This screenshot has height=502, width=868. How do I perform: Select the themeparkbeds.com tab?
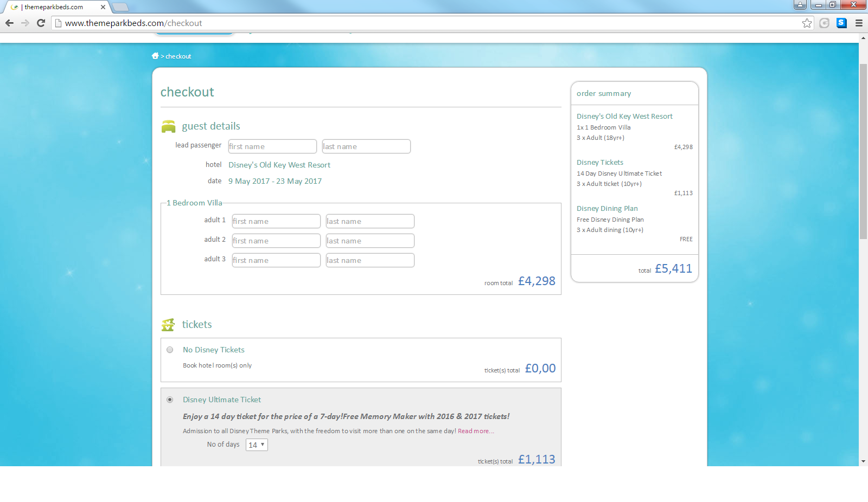point(54,7)
